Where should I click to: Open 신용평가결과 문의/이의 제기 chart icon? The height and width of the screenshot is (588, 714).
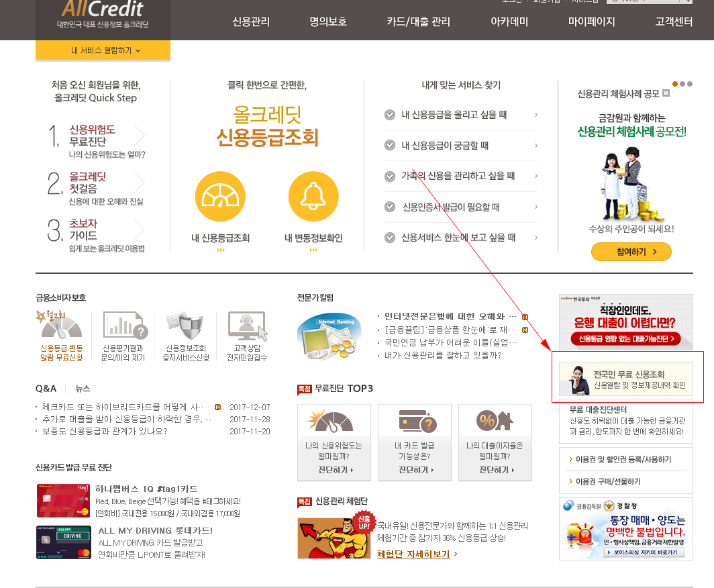tap(125, 325)
